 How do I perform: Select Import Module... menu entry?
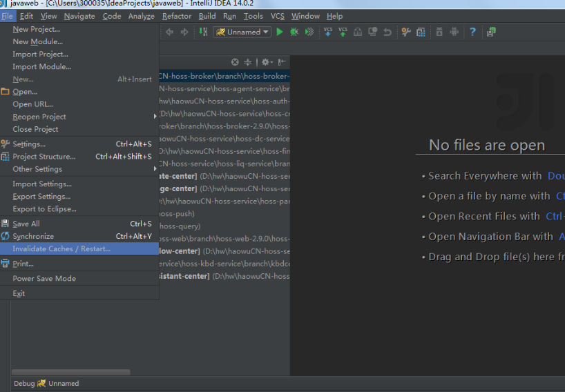point(79,66)
